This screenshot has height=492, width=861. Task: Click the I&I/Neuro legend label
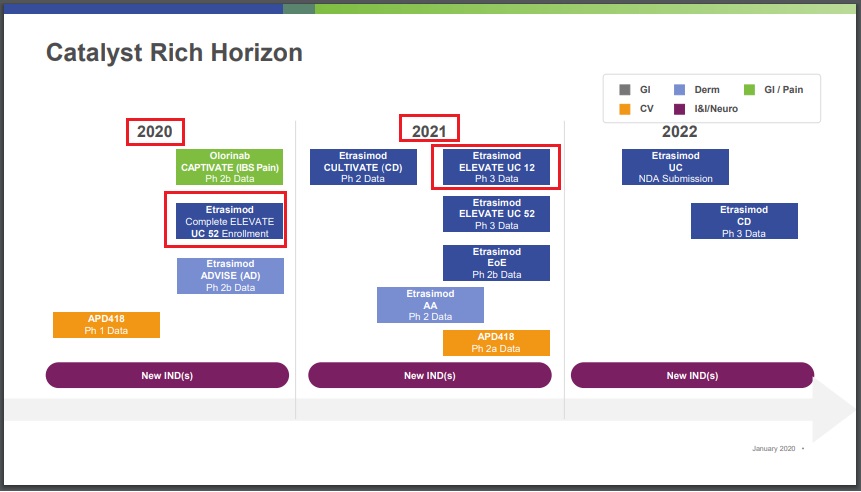point(716,109)
